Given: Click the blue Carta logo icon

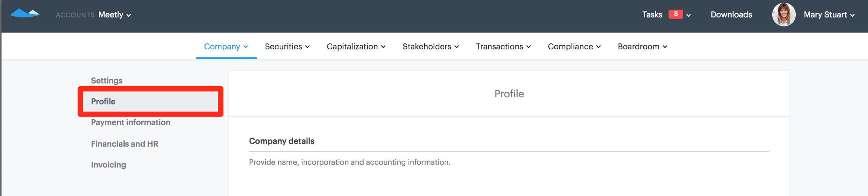Looking at the screenshot, I should coord(25,14).
